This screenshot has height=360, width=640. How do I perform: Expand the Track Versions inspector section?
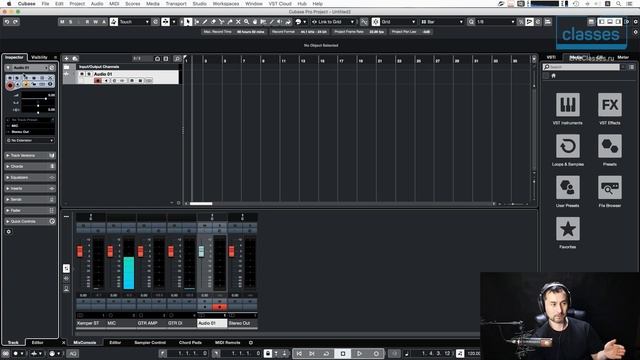pyautogui.click(x=30, y=156)
